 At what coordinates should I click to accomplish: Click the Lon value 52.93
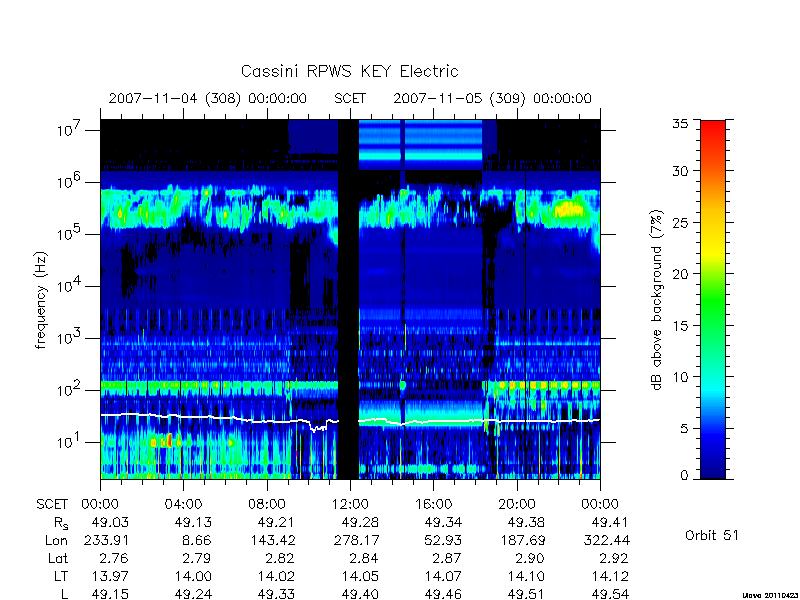(443, 540)
